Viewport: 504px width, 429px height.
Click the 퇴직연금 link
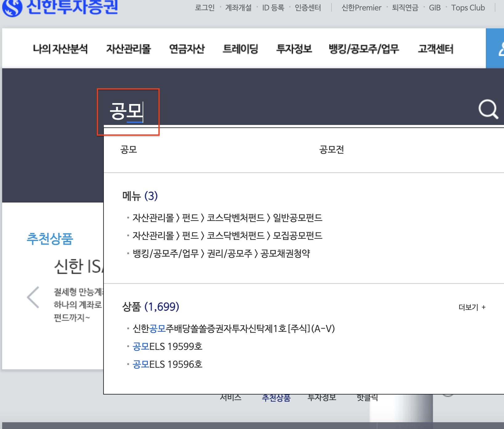tap(405, 8)
